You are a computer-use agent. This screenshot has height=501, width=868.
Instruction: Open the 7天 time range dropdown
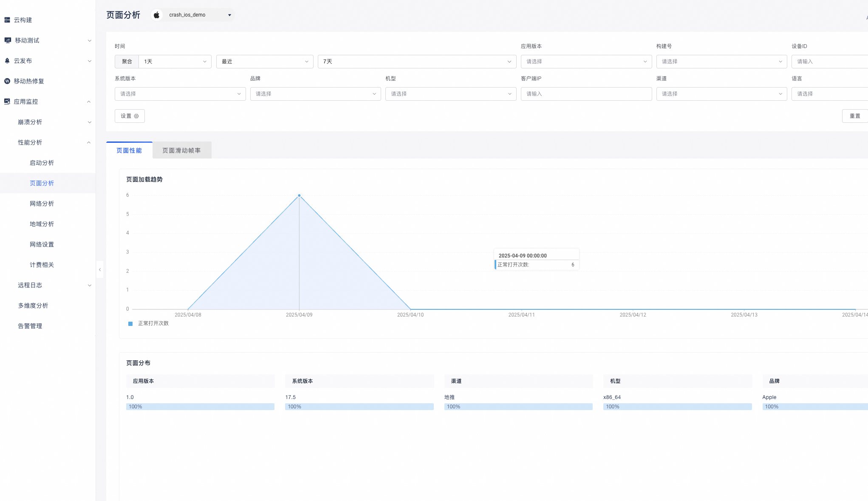pyautogui.click(x=417, y=62)
